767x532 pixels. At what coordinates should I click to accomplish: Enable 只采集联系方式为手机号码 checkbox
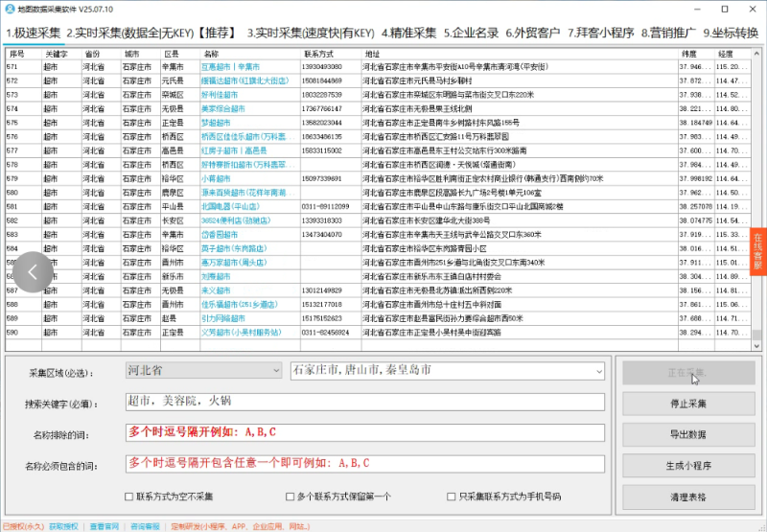pos(451,497)
